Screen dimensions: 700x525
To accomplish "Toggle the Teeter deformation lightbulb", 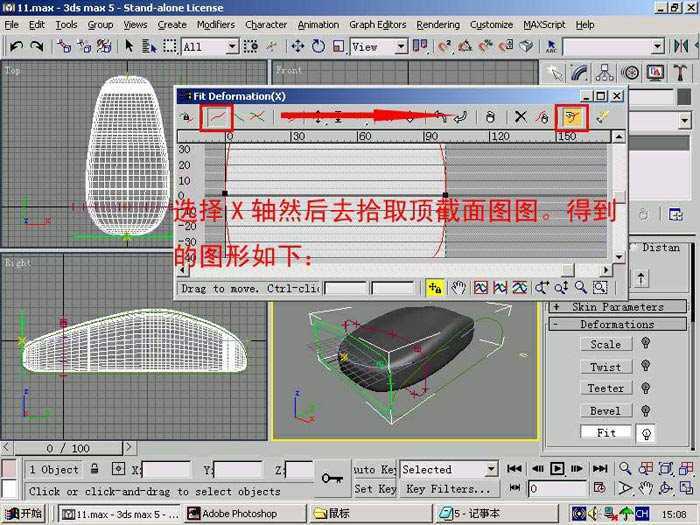I will tap(645, 388).
